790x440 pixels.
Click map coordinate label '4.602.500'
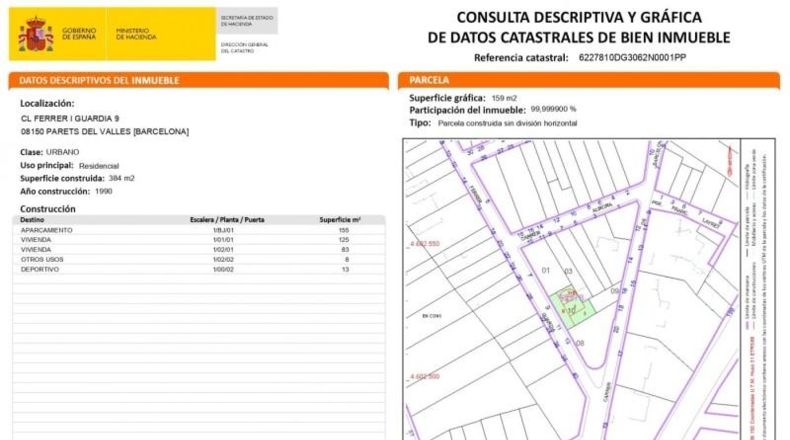(x=425, y=377)
